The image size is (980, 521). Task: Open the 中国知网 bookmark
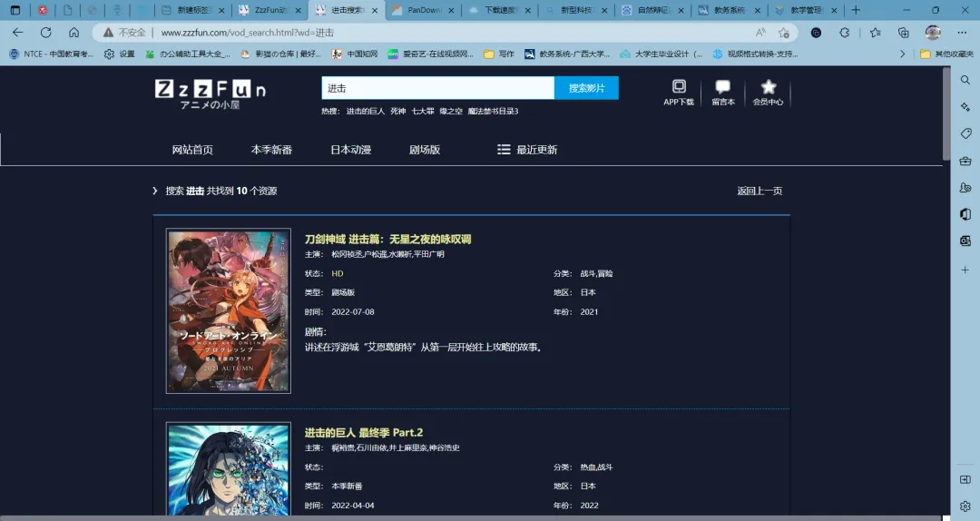point(355,54)
